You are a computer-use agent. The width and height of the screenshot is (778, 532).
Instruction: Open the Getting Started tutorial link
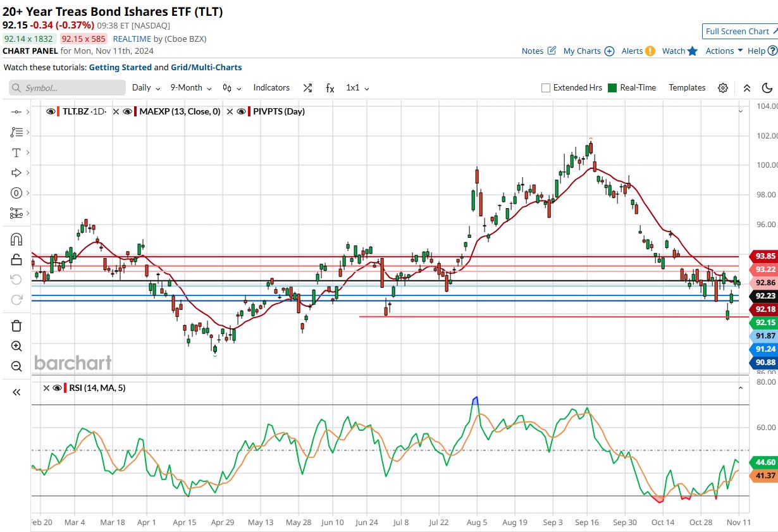tap(120, 67)
